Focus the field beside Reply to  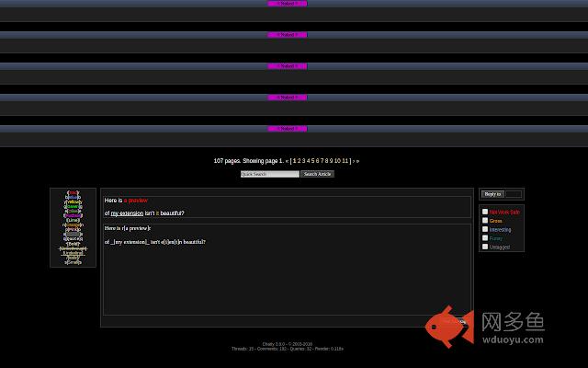tap(514, 194)
